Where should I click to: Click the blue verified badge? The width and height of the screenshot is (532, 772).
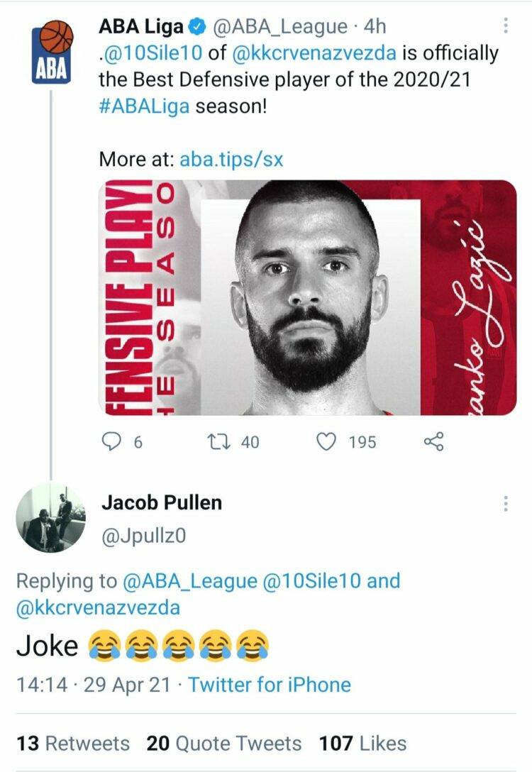tap(198, 28)
